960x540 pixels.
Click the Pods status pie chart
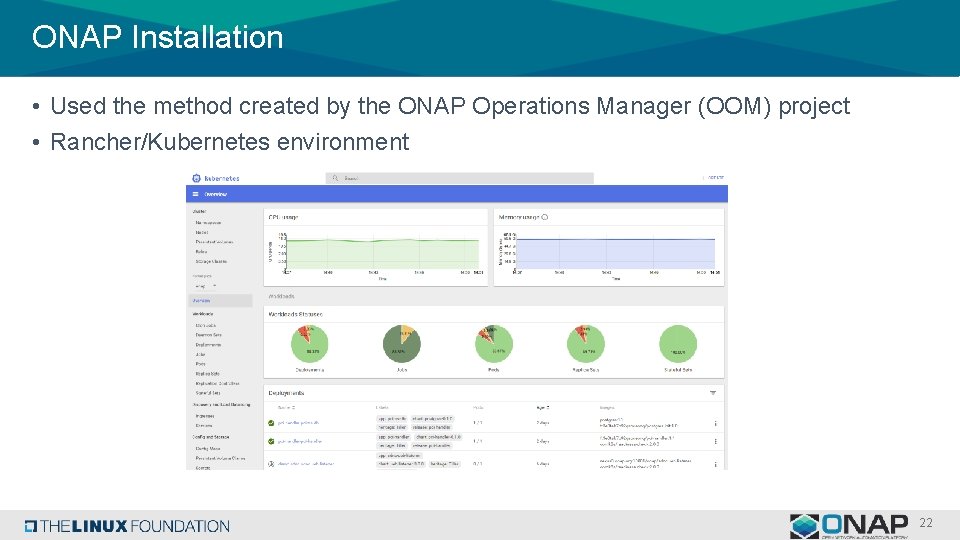pos(493,344)
